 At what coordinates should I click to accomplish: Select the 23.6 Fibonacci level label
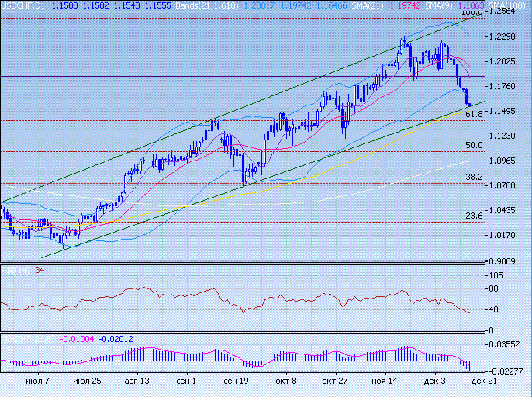(474, 216)
